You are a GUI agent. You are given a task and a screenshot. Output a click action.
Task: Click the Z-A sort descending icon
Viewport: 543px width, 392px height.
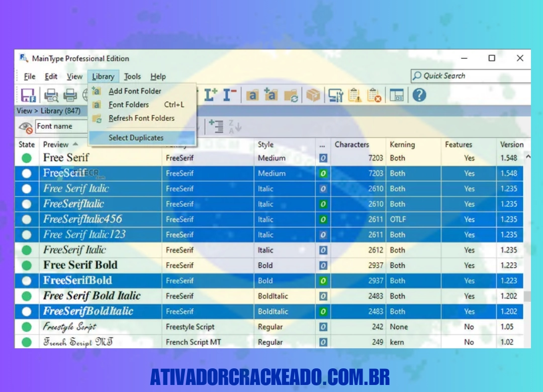coord(234,127)
